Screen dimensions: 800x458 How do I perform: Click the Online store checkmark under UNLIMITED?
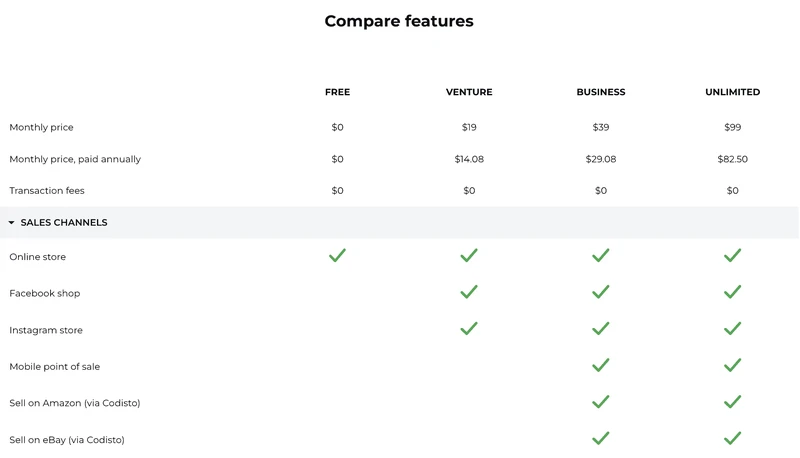732,255
